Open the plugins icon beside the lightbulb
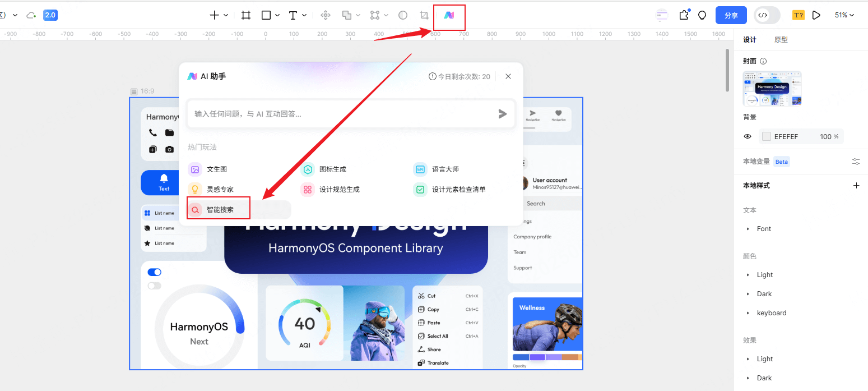This screenshot has width=868, height=391. pos(684,15)
